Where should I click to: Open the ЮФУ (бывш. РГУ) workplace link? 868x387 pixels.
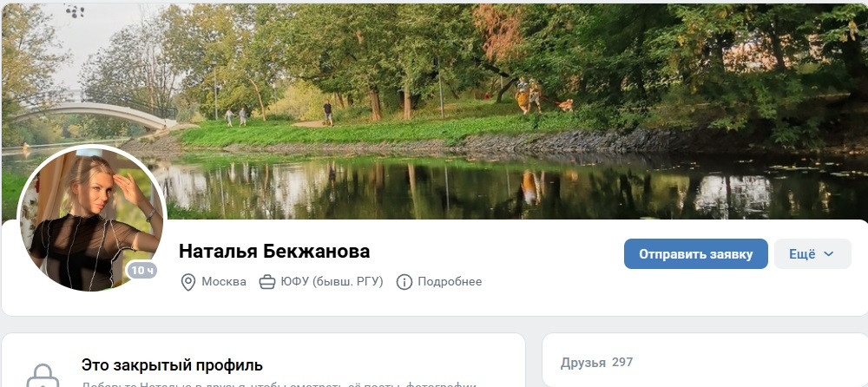pos(332,282)
